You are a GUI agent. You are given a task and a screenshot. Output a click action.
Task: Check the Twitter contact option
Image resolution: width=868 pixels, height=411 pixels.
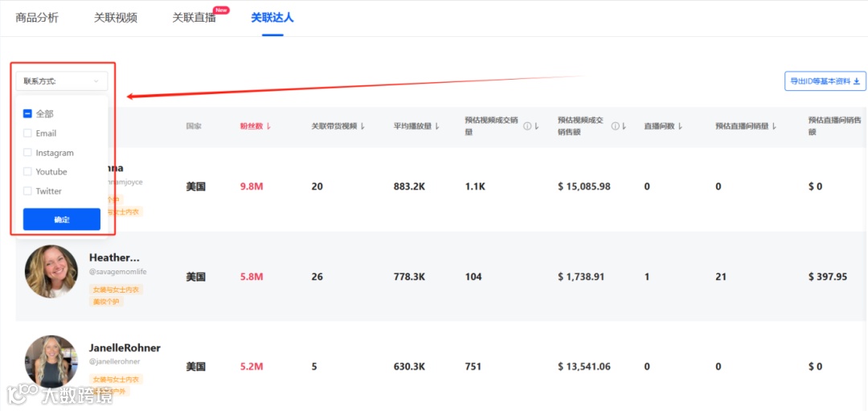point(27,191)
